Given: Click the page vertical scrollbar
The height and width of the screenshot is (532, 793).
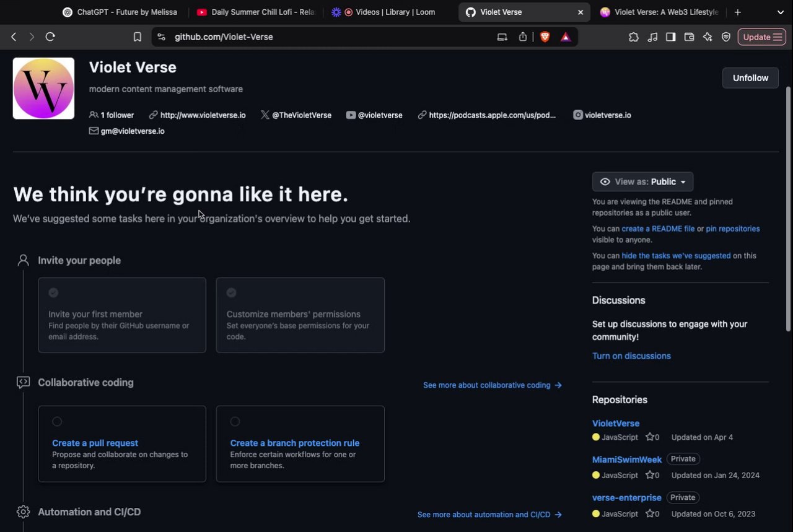Looking at the screenshot, I should 788,209.
